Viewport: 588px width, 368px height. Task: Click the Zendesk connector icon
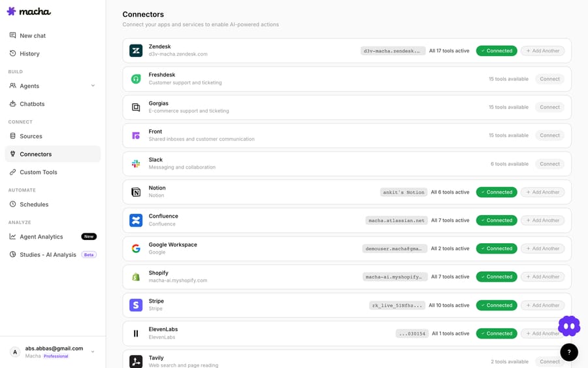point(136,50)
